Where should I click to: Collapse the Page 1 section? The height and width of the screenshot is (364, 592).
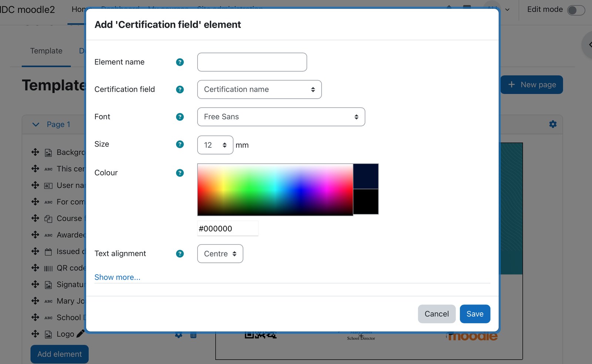(36, 125)
